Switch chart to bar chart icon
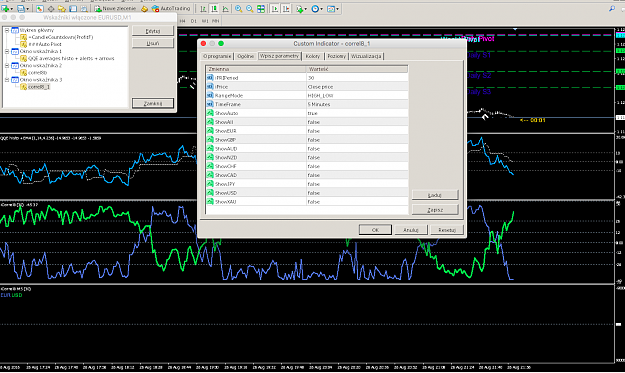This screenshot has width=625, height=373. click(x=203, y=8)
